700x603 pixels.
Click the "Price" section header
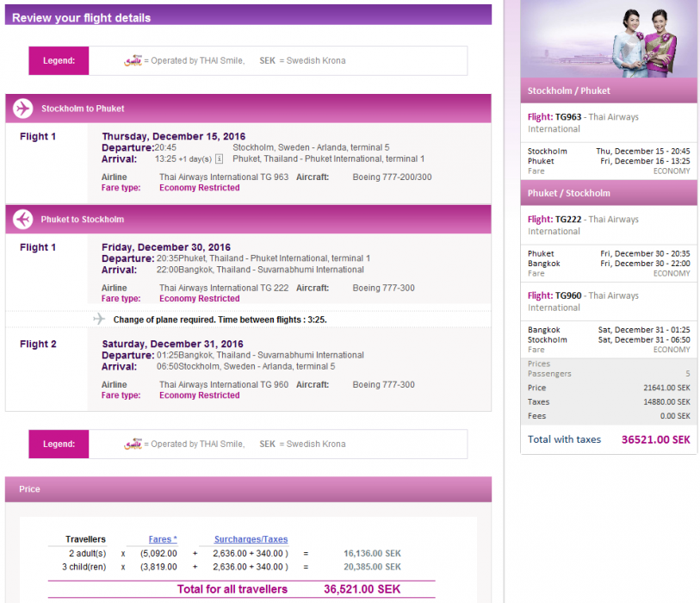click(248, 489)
